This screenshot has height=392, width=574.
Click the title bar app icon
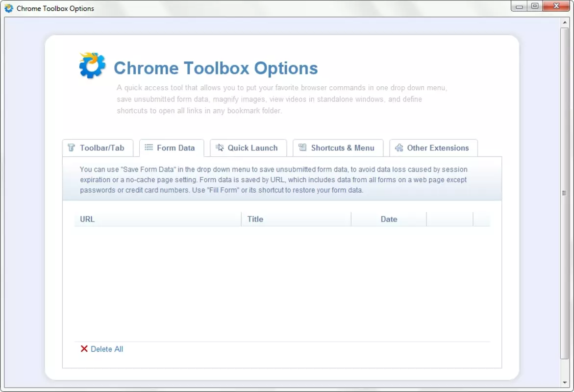(x=9, y=8)
